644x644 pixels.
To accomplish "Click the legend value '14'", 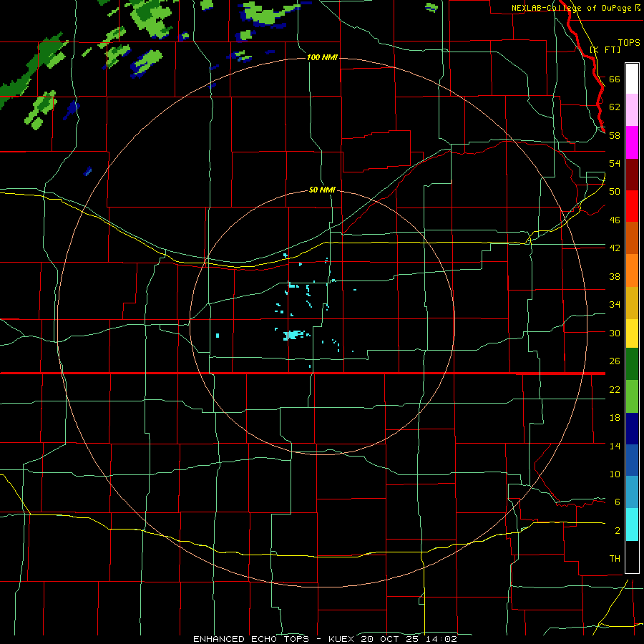I will tap(615, 446).
